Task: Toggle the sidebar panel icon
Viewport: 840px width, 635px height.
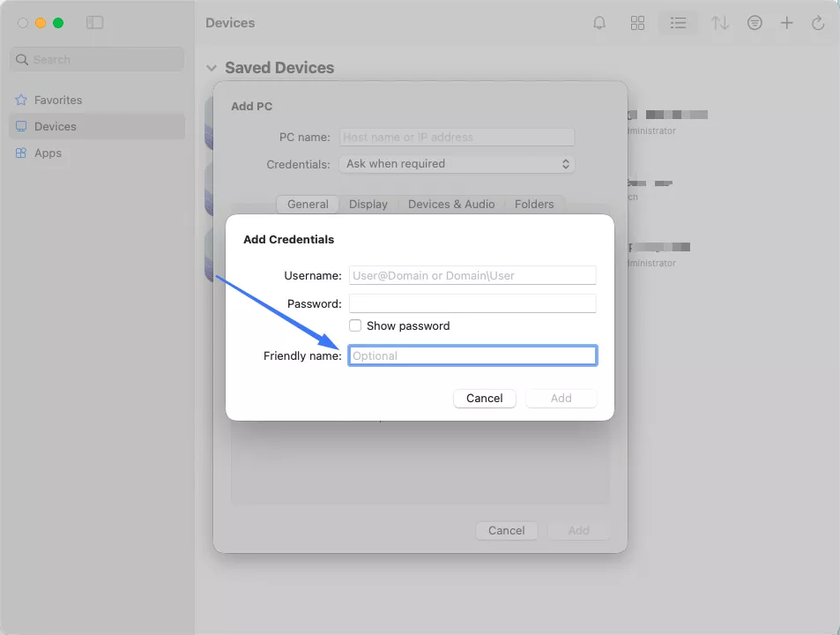Action: [94, 23]
